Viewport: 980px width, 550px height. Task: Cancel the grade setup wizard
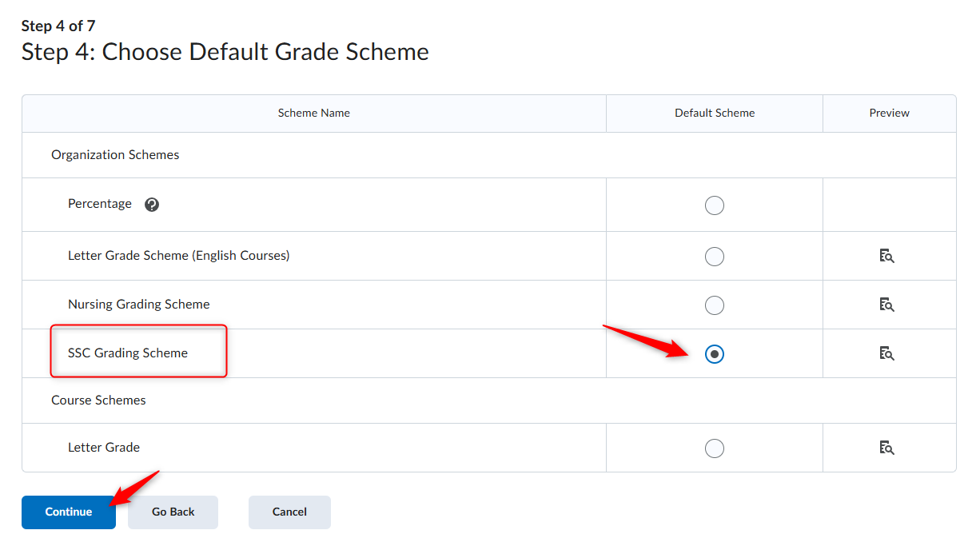click(289, 512)
